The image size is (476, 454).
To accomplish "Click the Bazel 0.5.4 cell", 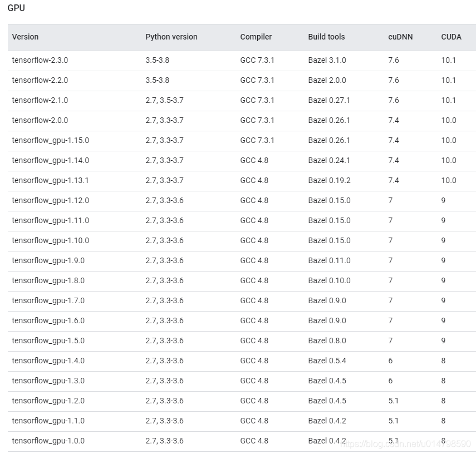I will [x=327, y=361].
